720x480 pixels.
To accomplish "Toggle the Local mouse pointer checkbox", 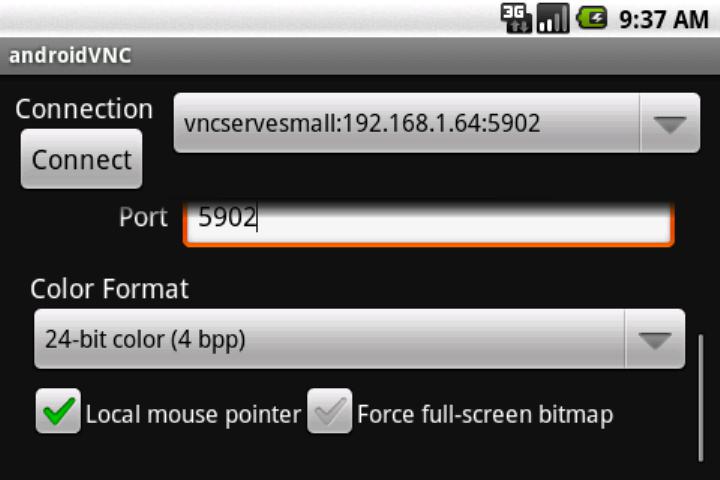I will 58,411.
